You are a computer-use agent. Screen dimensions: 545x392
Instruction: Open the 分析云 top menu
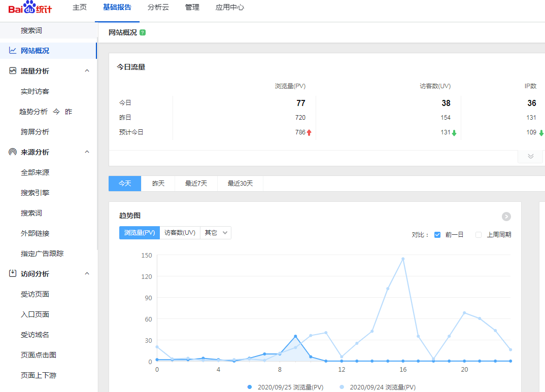pos(158,8)
